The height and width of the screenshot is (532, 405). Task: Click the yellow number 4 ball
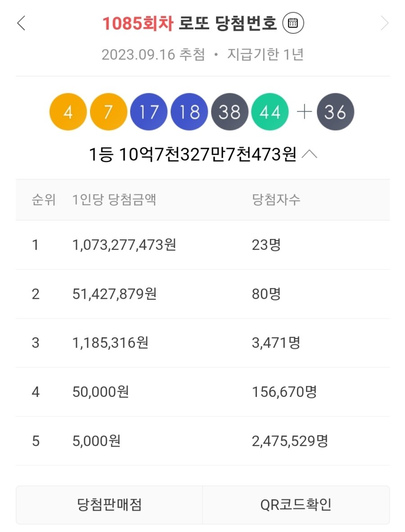pos(68,112)
